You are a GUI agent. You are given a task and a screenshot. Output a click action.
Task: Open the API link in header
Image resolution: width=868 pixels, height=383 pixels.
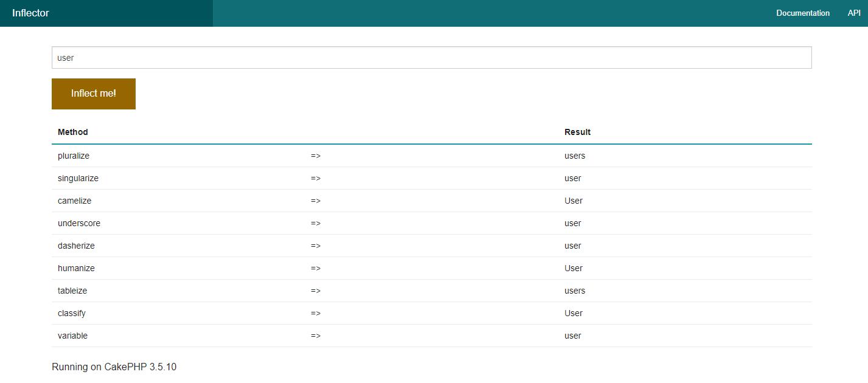pos(853,13)
